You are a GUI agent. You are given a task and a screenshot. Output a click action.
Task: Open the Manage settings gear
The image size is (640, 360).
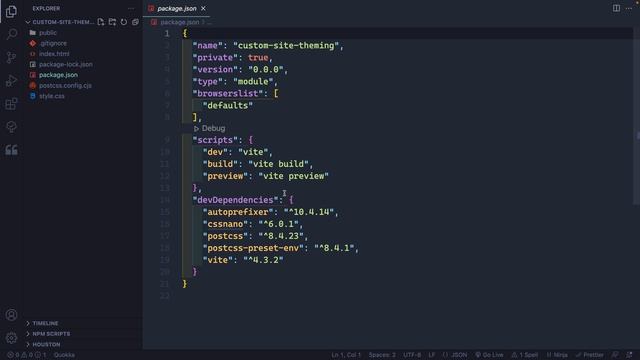(11, 338)
